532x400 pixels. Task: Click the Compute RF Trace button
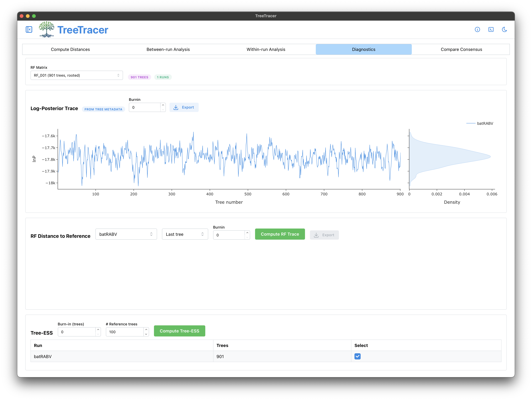point(280,234)
